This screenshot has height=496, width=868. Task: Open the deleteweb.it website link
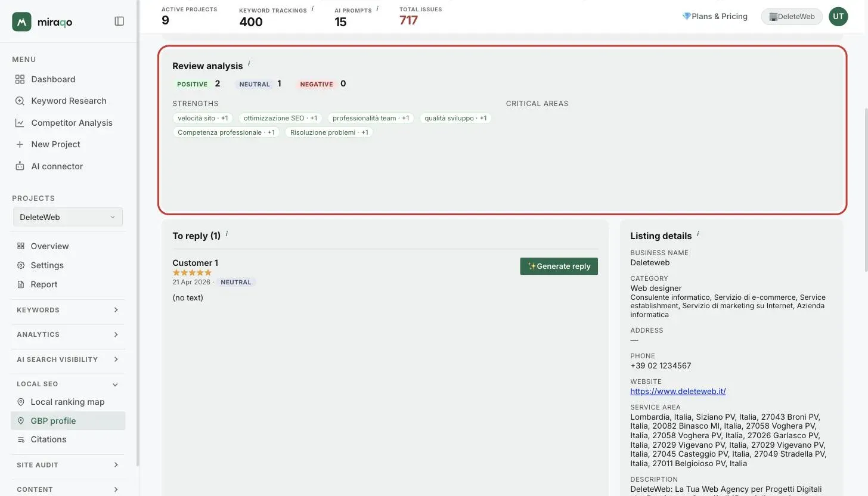(x=678, y=392)
